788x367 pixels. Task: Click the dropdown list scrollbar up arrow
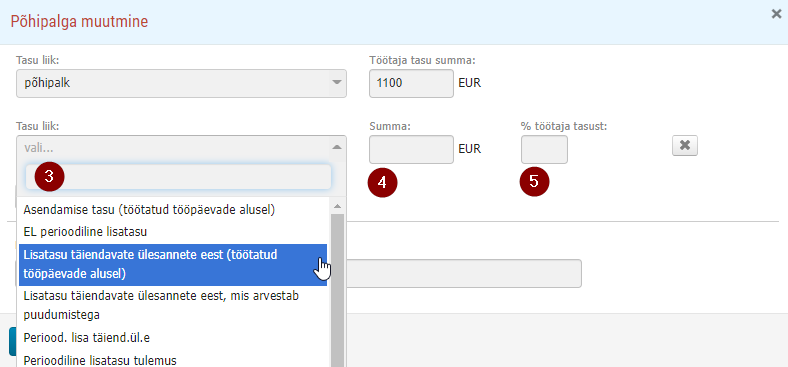click(x=337, y=206)
